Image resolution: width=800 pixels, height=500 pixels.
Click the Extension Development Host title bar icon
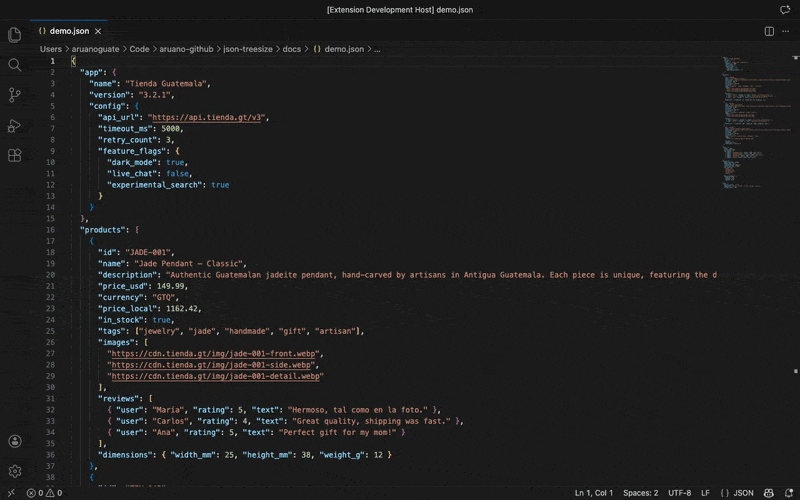coord(785,10)
